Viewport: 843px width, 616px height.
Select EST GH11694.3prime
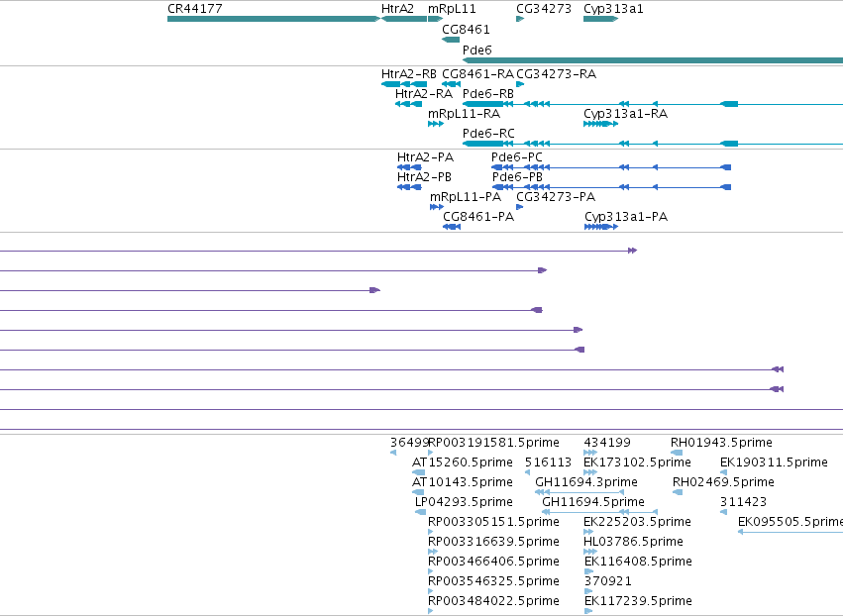586,482
